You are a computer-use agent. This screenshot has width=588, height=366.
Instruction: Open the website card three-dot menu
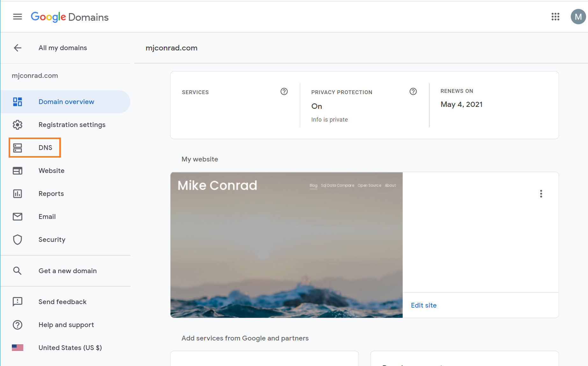click(541, 194)
